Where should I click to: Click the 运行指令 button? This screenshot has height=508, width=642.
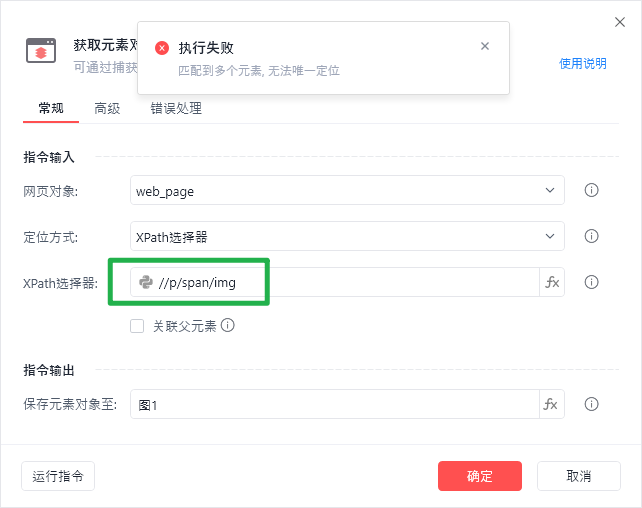coord(58,476)
